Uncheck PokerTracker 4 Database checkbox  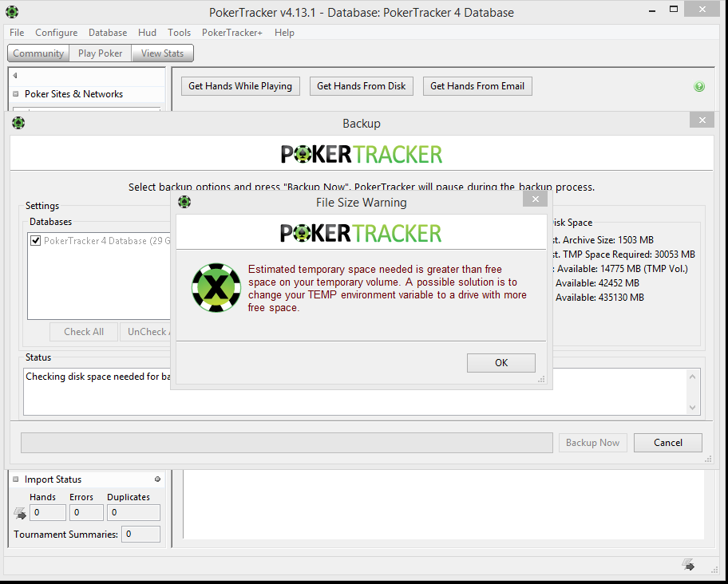[35, 240]
